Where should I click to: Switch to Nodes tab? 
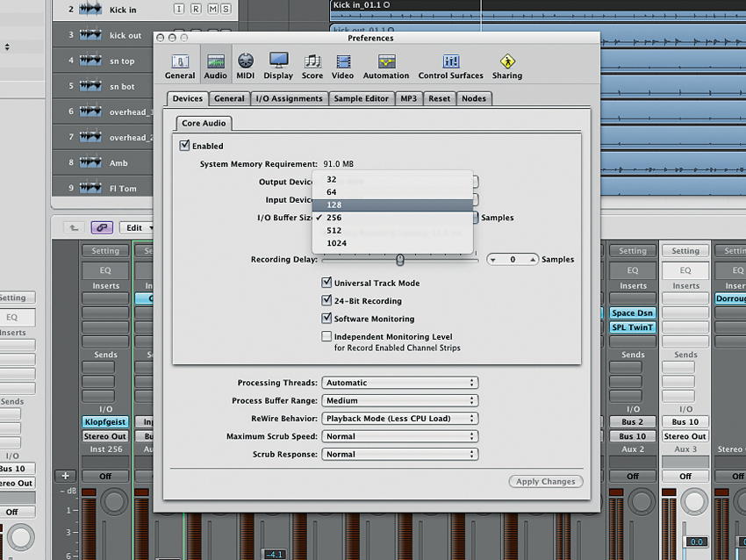tap(474, 98)
